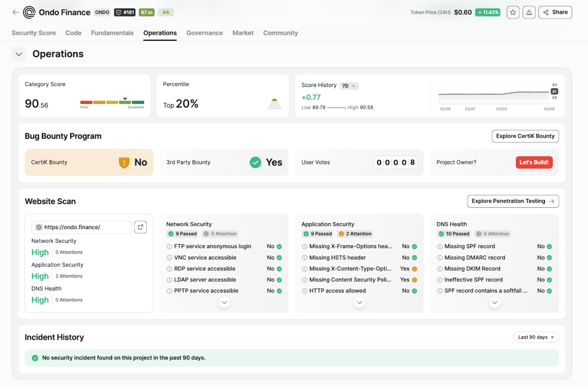Click the Share button
588x388 pixels.
point(555,13)
